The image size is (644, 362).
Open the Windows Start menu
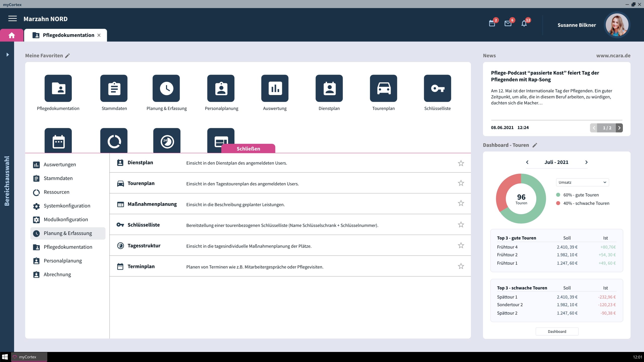click(5, 357)
